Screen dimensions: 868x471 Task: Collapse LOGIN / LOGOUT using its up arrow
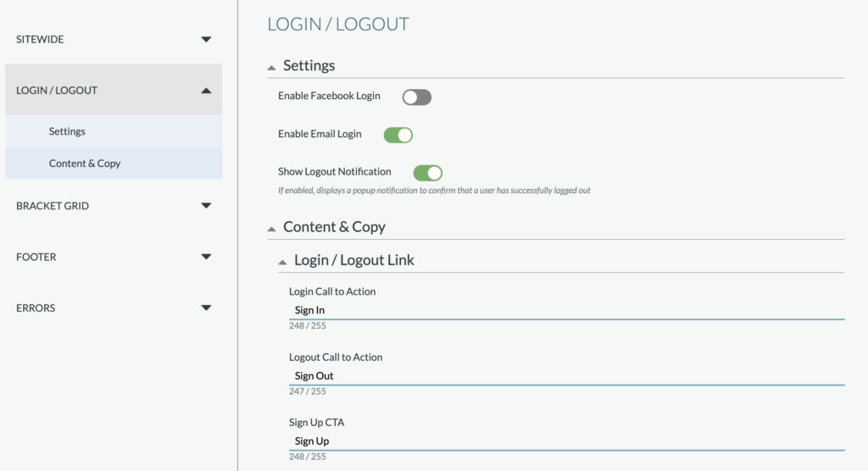[x=206, y=90]
